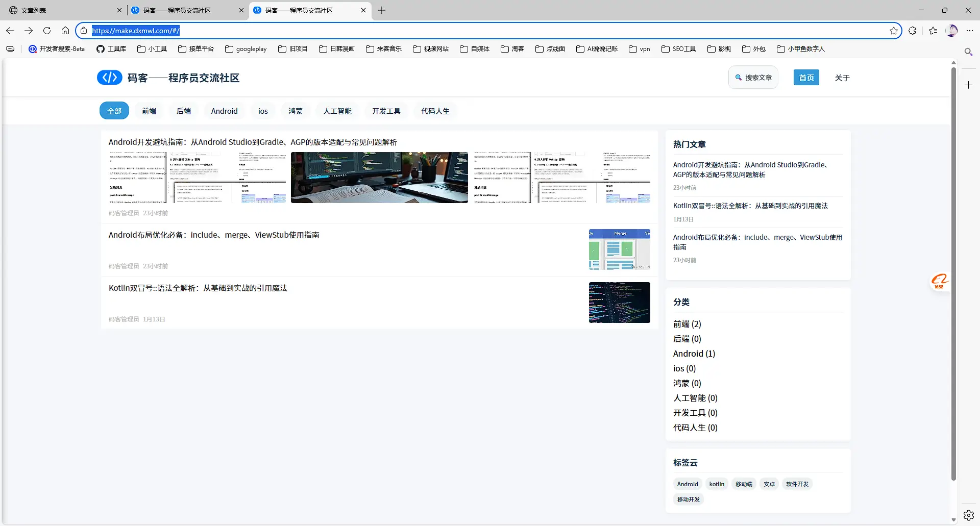This screenshot has height=526, width=980.
Task: Click the back navigation arrow
Action: pyautogui.click(x=10, y=31)
